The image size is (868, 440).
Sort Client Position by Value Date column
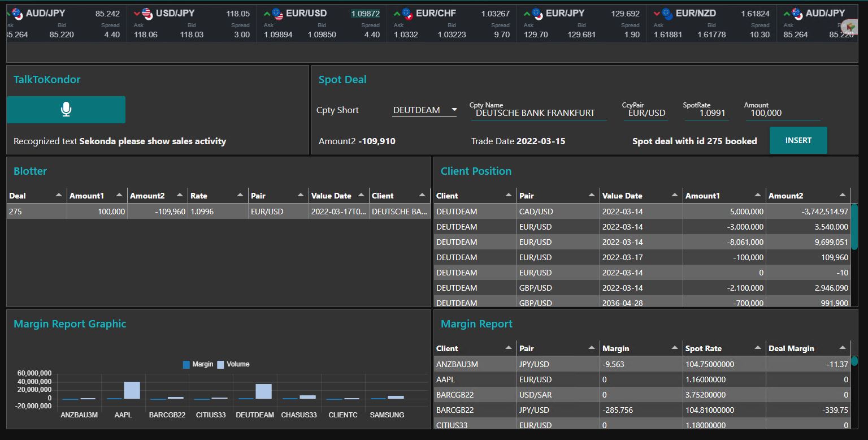tap(641, 196)
